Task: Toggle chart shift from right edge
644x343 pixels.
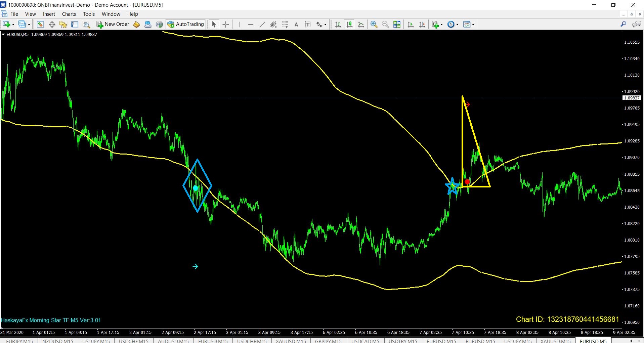Action: point(422,24)
